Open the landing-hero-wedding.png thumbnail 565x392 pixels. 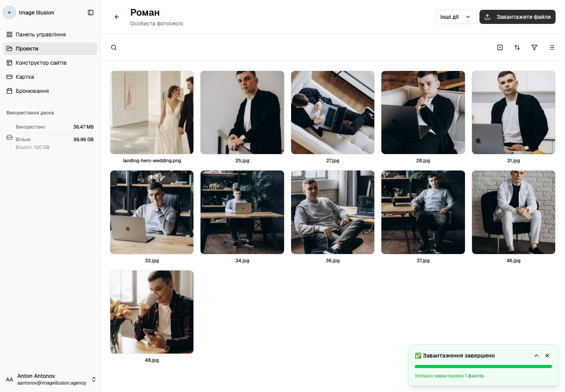152,113
